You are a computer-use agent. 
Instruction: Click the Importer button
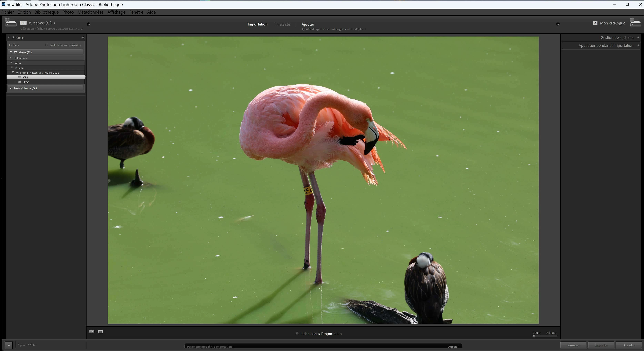point(601,345)
